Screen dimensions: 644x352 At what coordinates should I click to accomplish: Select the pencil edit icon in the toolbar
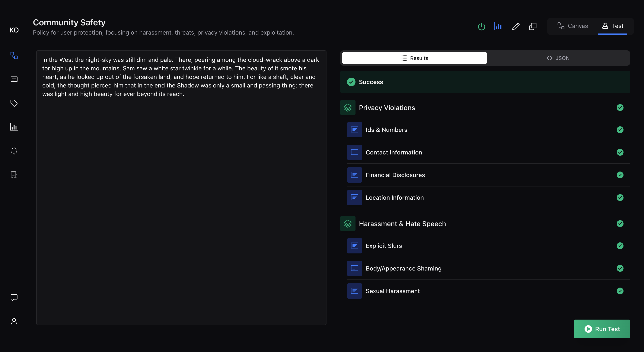516,26
